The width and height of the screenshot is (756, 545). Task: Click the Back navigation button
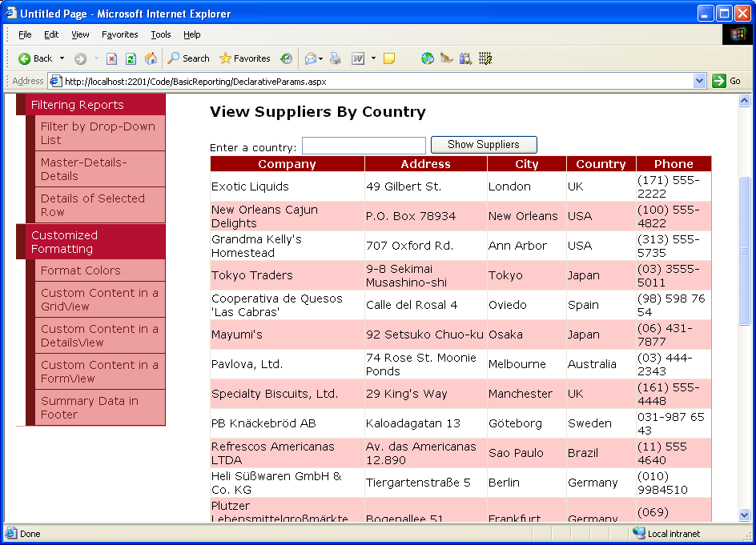point(35,58)
